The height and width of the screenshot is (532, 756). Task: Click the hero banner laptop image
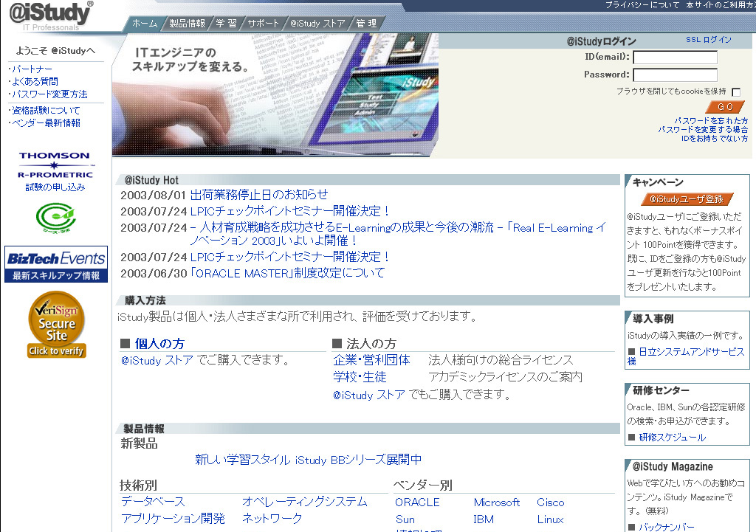275,95
